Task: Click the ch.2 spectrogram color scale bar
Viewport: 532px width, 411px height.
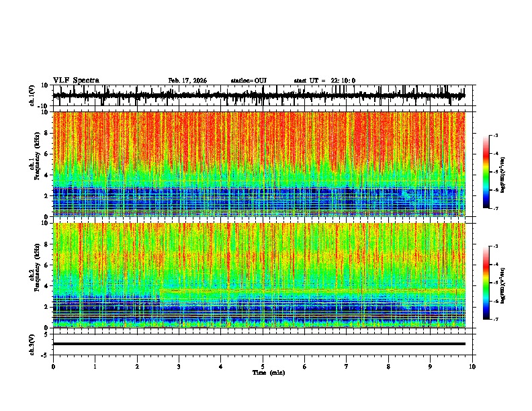Action: pos(486,283)
